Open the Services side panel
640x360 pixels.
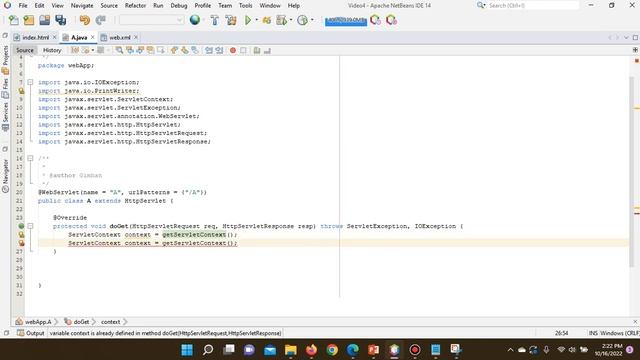(5, 117)
